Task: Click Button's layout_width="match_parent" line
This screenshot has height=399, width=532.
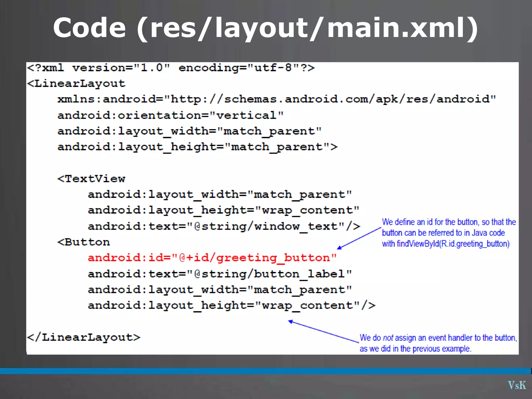Action: 220,290
